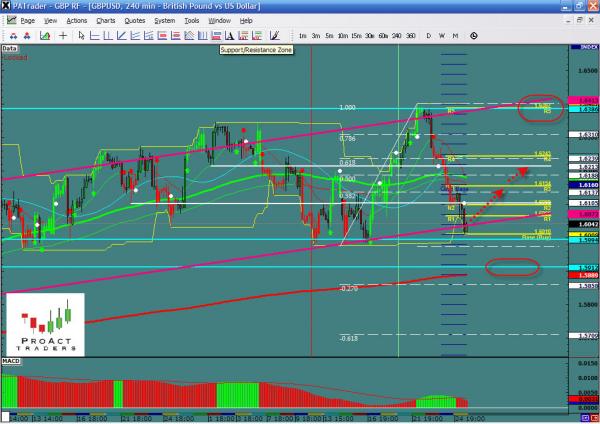
Task: Select the text annotation 'A' tool
Action: (230, 36)
